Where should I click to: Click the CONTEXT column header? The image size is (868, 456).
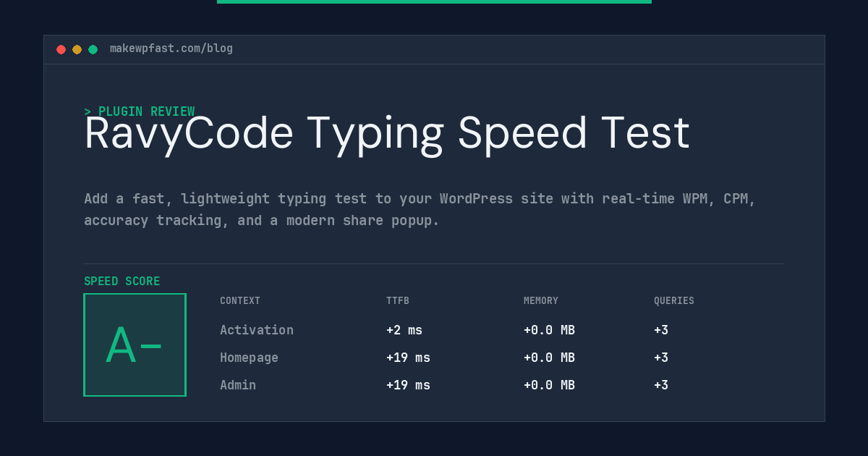[240, 301]
